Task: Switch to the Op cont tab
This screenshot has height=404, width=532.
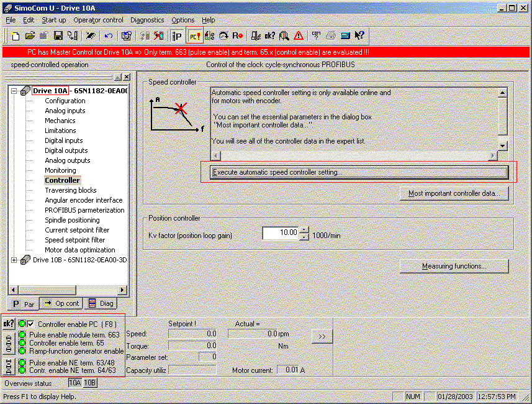Action: pos(61,303)
